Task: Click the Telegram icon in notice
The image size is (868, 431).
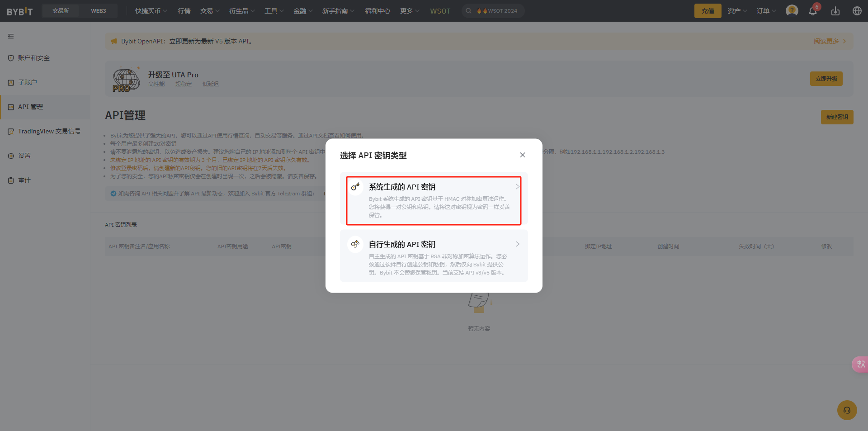Action: (113, 194)
